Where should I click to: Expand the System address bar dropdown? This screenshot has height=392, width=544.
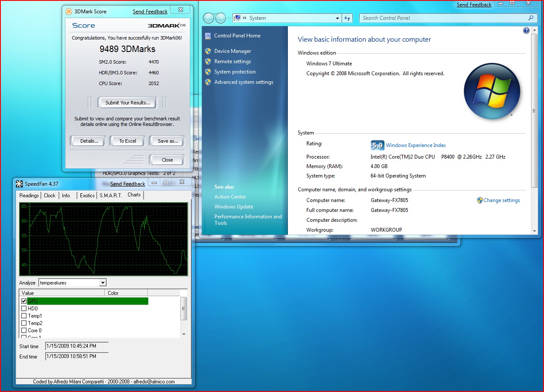coord(337,18)
